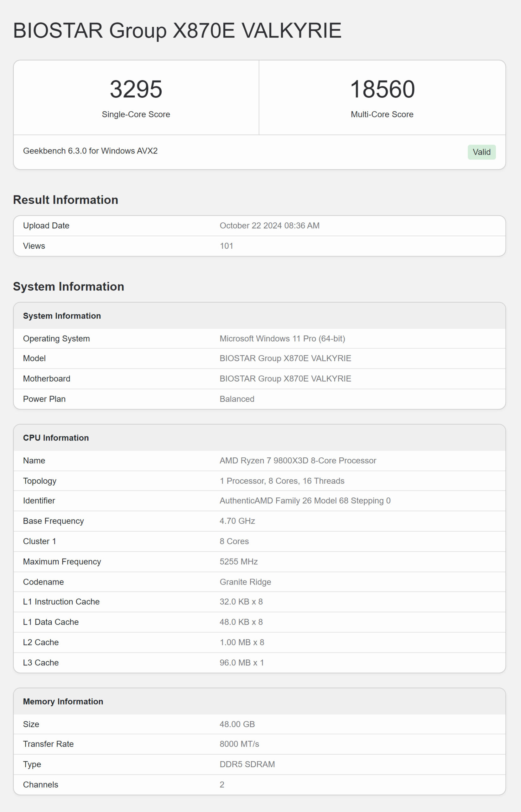
Task: Click the Transfer Rate label
Action: 48,743
